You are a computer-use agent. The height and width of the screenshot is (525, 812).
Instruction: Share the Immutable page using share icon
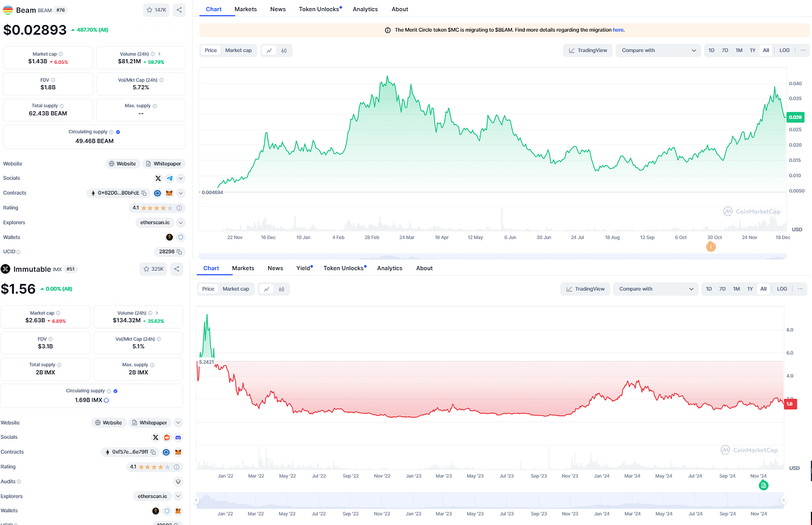tap(177, 269)
